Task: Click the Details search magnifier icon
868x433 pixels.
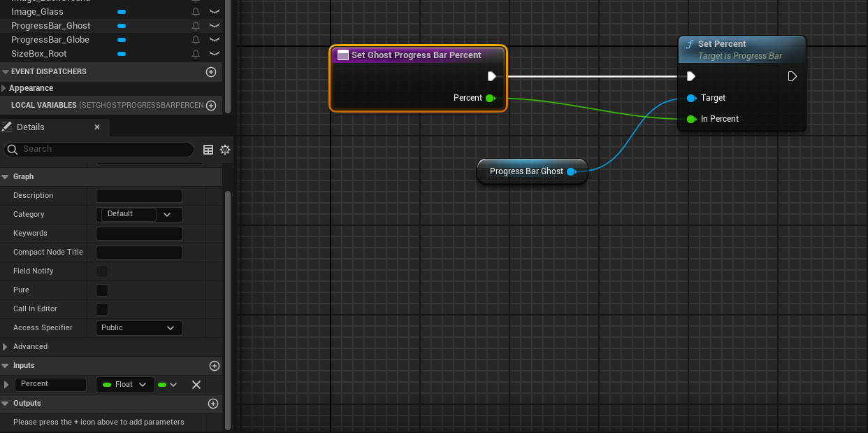Action: 13,149
